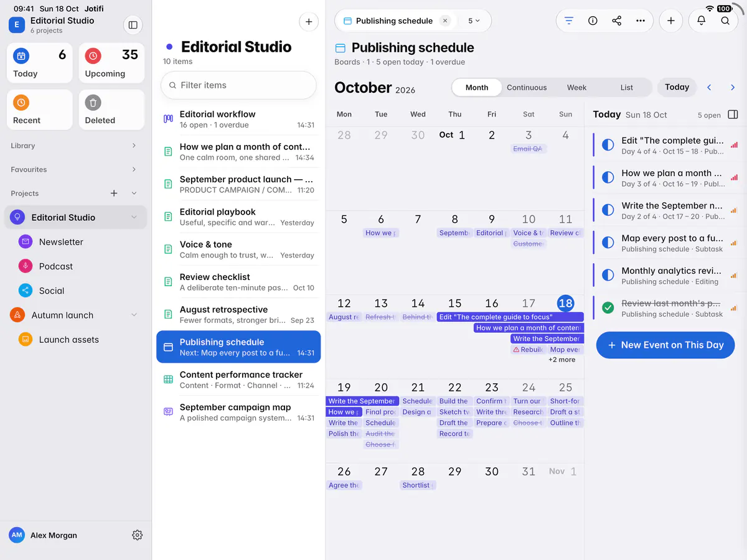Open the +2 more events link
The width and height of the screenshot is (747, 560).
(x=562, y=360)
